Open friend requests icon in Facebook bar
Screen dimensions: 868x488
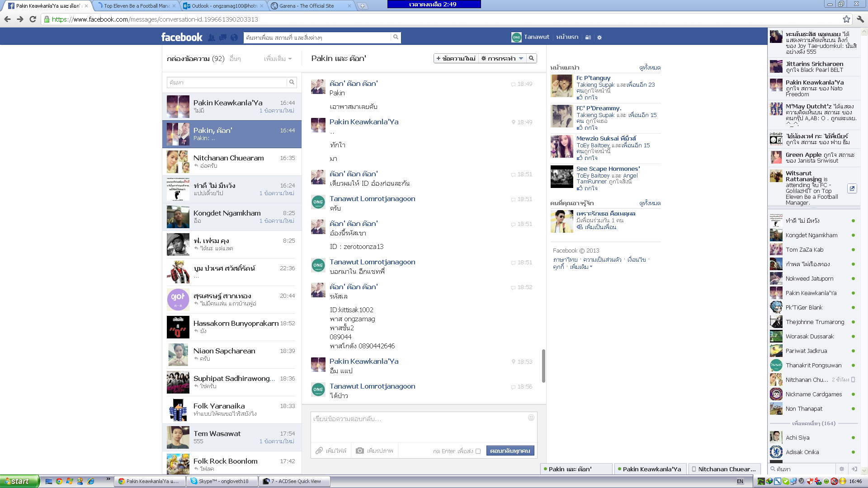pyautogui.click(x=211, y=38)
